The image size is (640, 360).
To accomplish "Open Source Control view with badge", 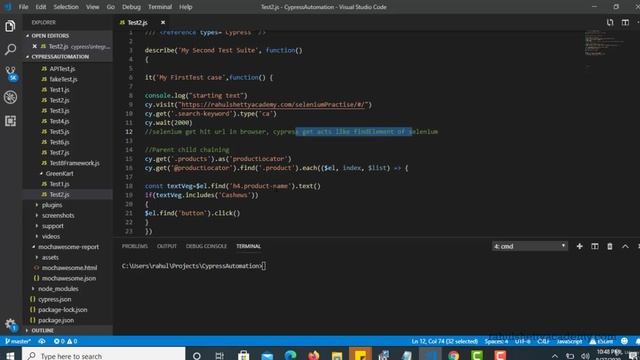I will pyautogui.click(x=10, y=73).
